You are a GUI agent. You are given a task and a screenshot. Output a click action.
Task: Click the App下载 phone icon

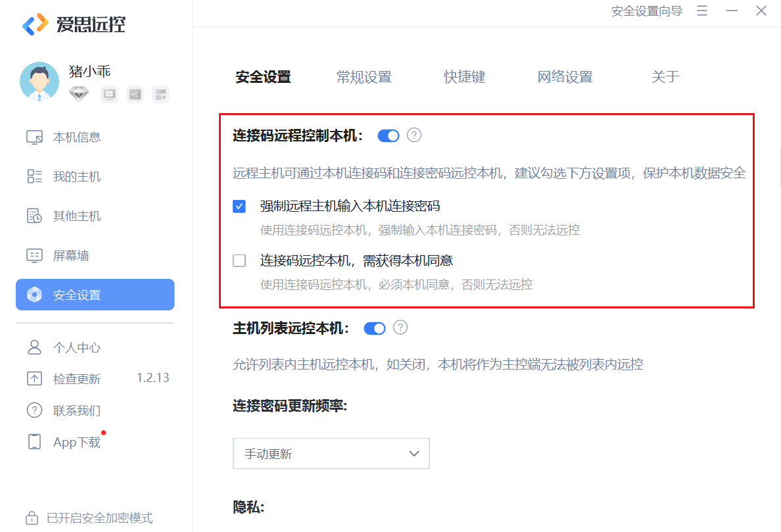pos(34,442)
